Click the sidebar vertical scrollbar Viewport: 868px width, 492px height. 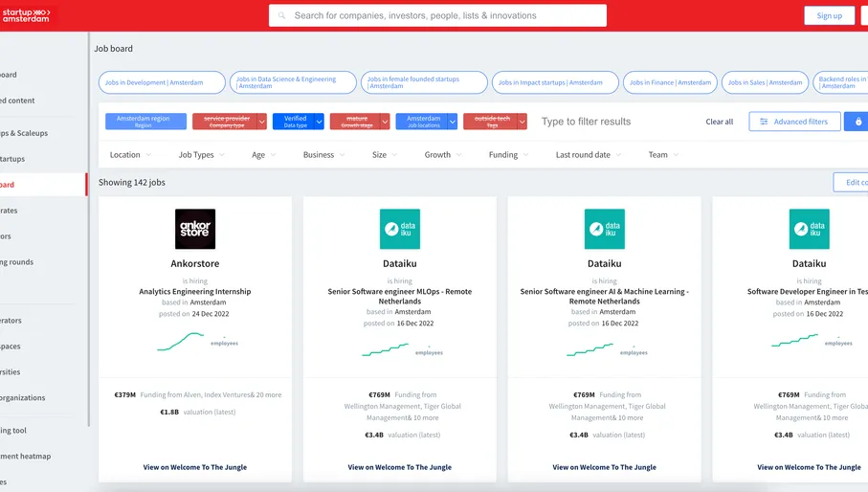[89, 229]
